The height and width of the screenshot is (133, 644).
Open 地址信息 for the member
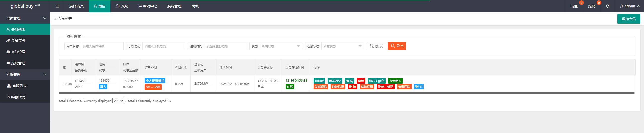338,87
